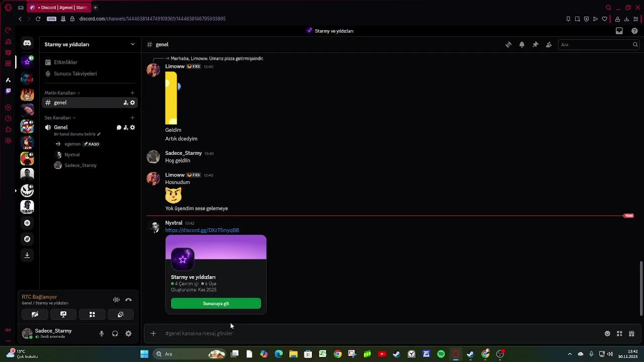Open discord.gg invite link
This screenshot has height=362, width=644.
pyautogui.click(x=202, y=230)
